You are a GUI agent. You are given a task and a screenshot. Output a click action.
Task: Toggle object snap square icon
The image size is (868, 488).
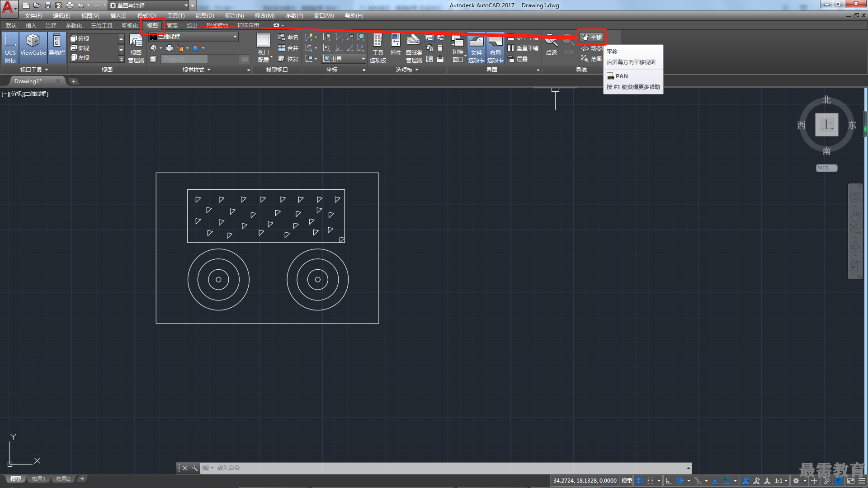[727, 481]
